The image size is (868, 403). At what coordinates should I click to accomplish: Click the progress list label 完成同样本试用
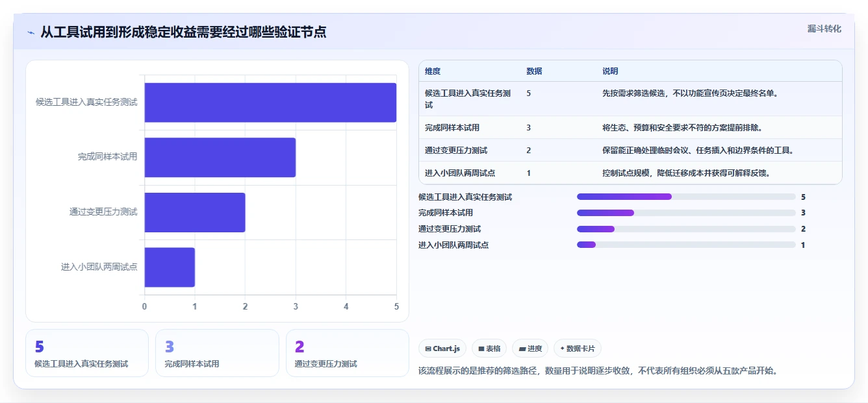(446, 213)
